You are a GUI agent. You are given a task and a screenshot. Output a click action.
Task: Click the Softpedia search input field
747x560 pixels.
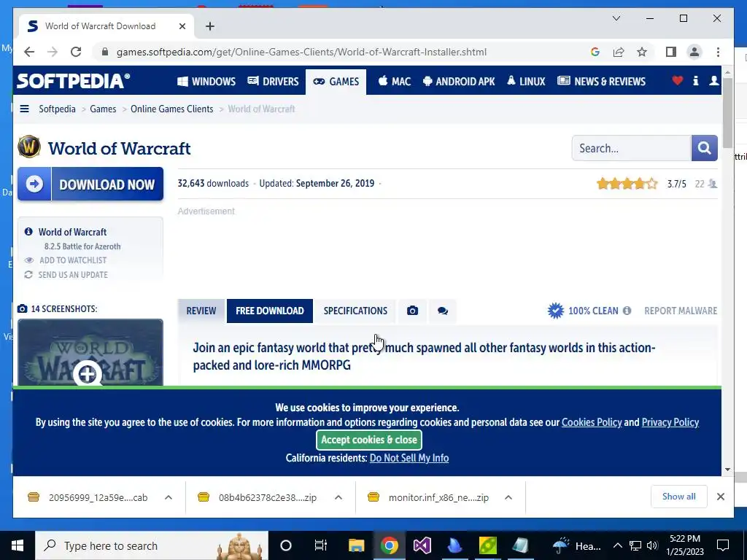(x=631, y=148)
